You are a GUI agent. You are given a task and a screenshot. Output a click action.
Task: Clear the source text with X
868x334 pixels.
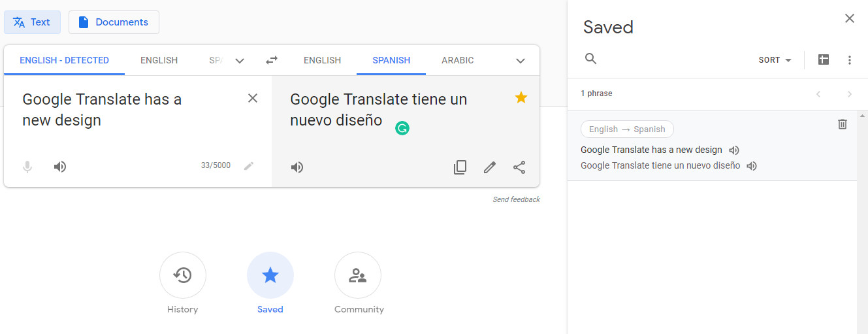253,98
